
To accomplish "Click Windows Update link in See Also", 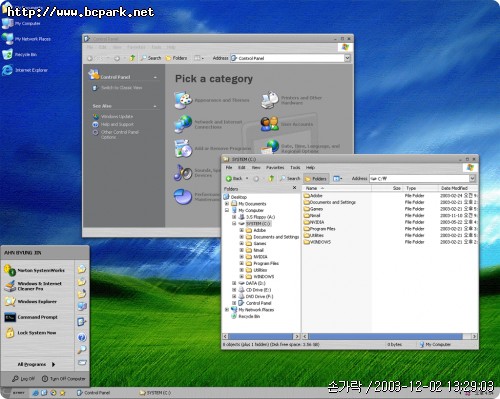I will [117, 116].
